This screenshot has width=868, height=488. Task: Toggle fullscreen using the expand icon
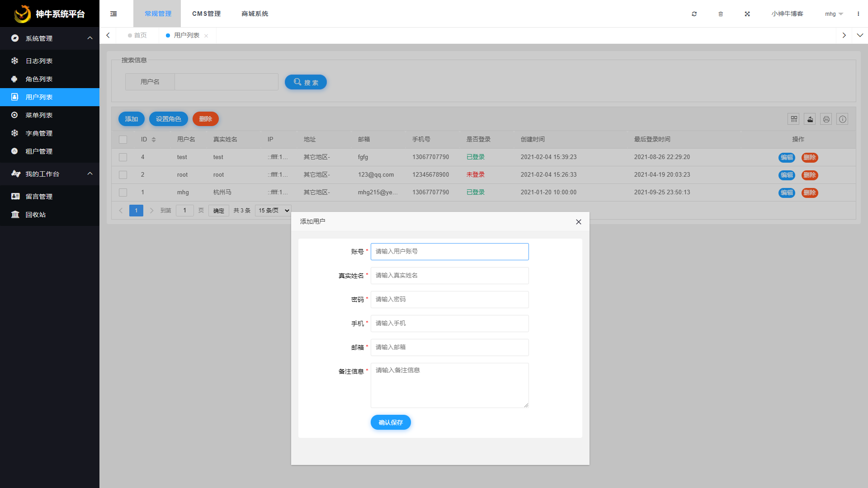pos(747,14)
